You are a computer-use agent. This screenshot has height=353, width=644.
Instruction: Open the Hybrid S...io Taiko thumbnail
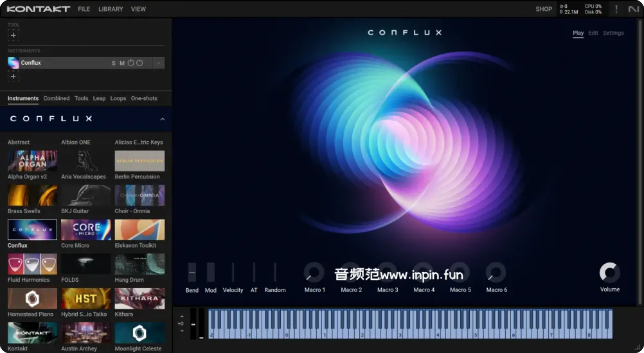tap(86, 298)
